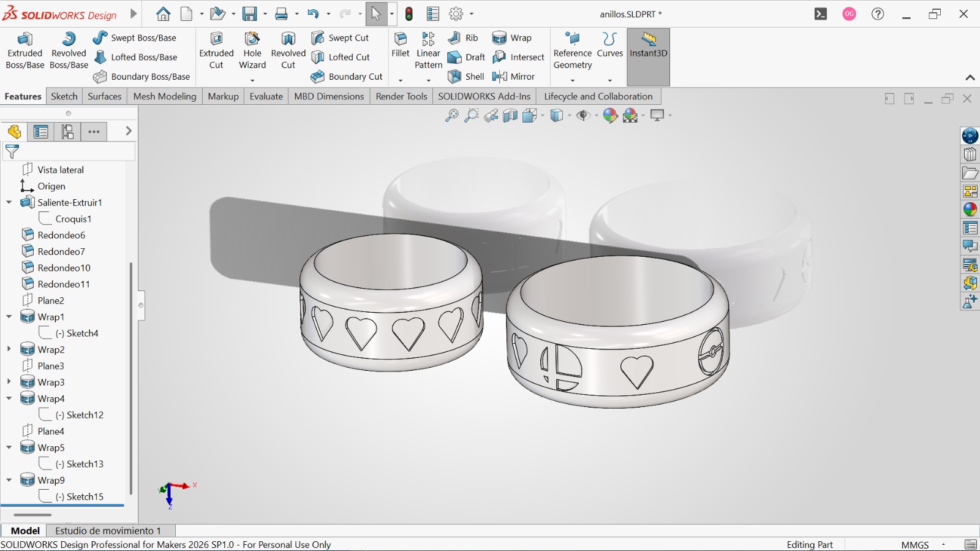The height and width of the screenshot is (551, 980).
Task: Select the Boundary Cut tool
Action: pos(346,77)
